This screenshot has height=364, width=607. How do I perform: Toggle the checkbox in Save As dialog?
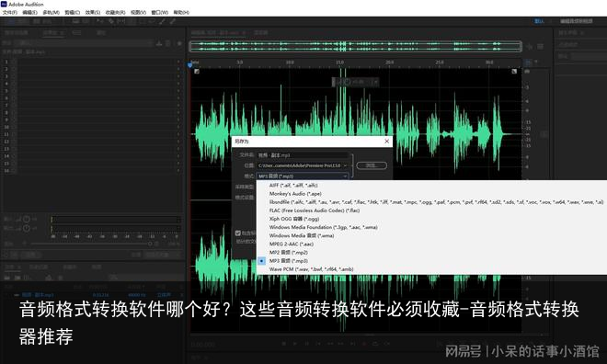click(x=237, y=233)
